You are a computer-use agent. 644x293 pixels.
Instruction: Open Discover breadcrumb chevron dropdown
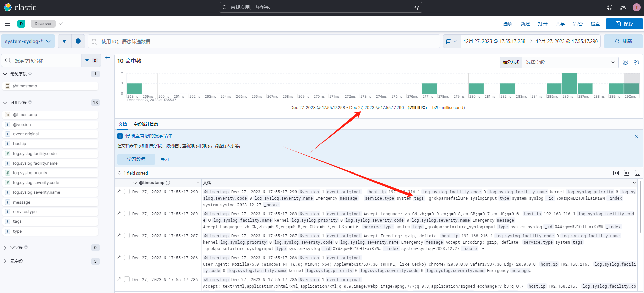[61, 24]
